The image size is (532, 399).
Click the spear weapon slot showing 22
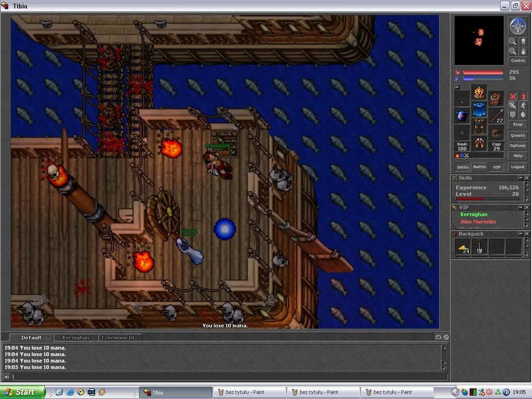point(496,116)
